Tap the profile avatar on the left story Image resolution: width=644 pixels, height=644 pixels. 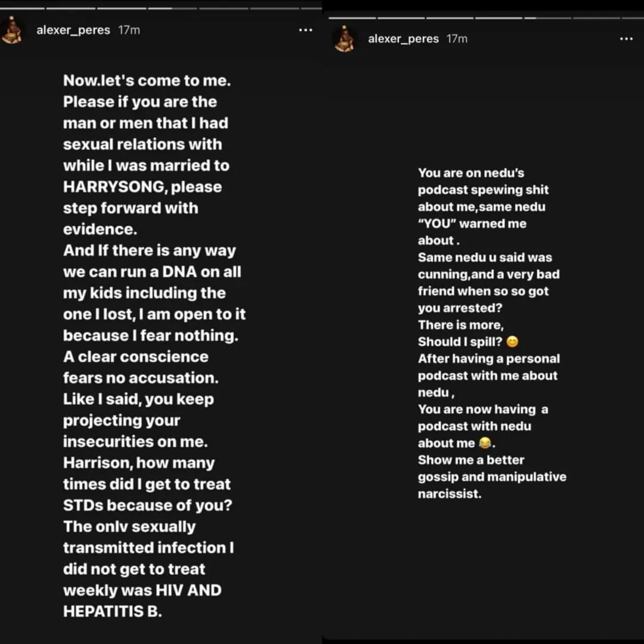(x=11, y=30)
